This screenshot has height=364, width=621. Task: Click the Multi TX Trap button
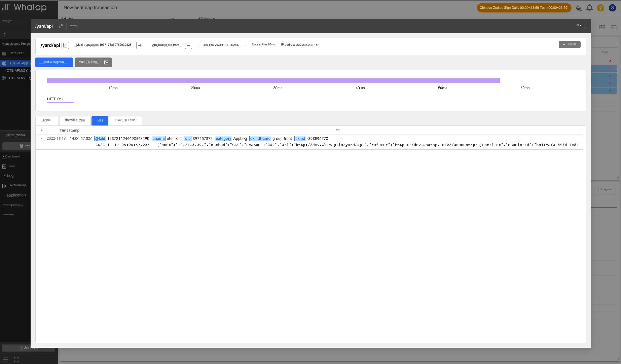click(88, 62)
